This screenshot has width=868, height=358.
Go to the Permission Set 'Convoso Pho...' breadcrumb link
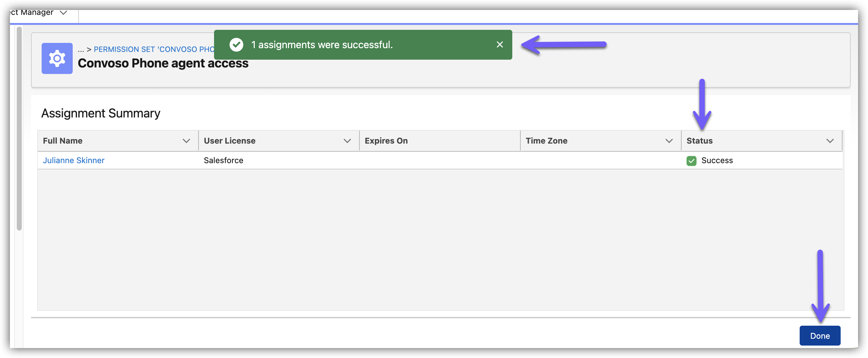click(154, 49)
